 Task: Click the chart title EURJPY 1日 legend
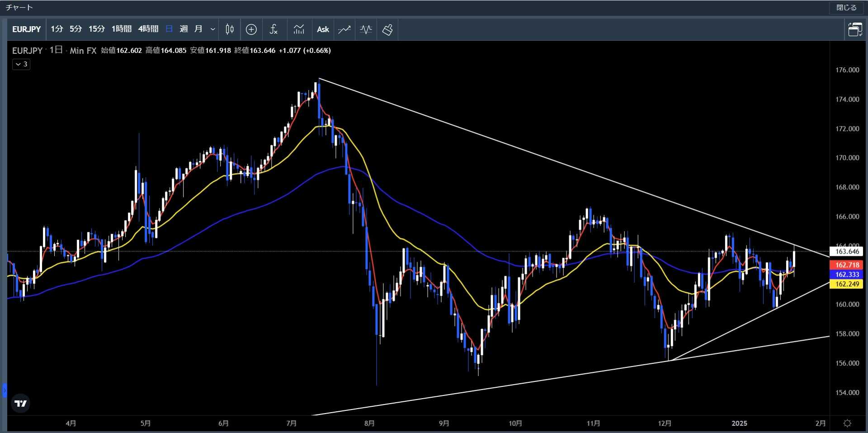click(54, 51)
